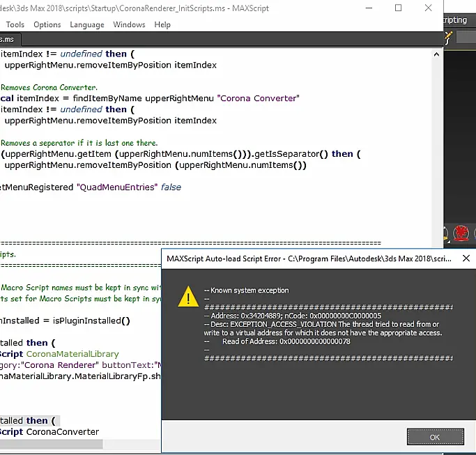Click OK in the script error dialog
The image size is (476, 455).
tap(435, 437)
